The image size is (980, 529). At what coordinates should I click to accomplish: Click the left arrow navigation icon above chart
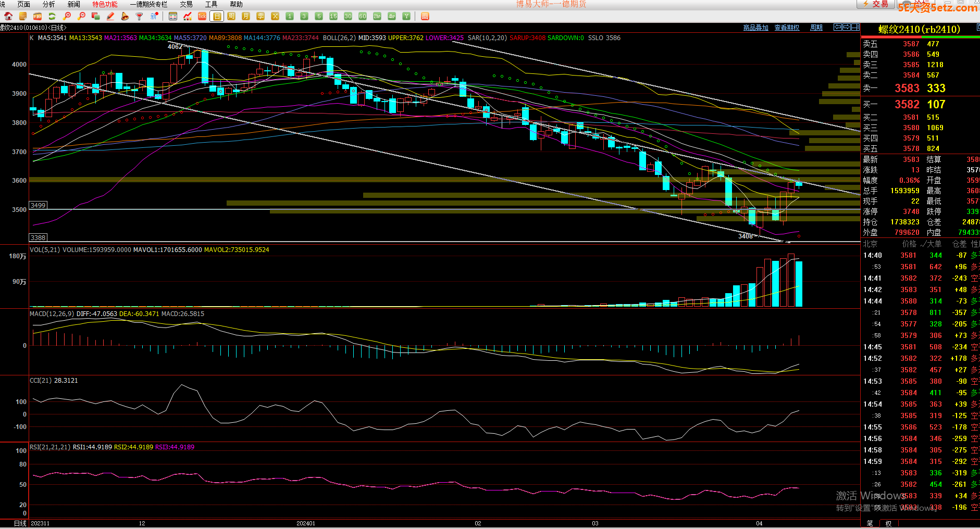(838, 27)
